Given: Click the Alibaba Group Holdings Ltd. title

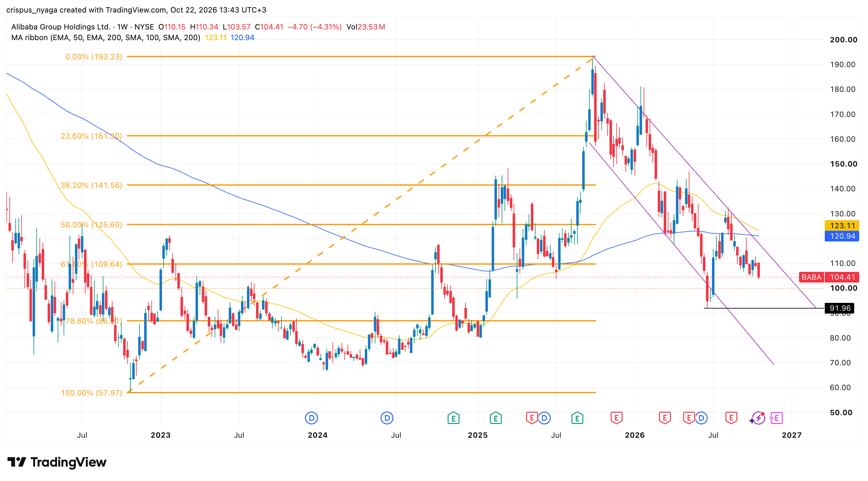Looking at the screenshot, I should click(x=61, y=27).
